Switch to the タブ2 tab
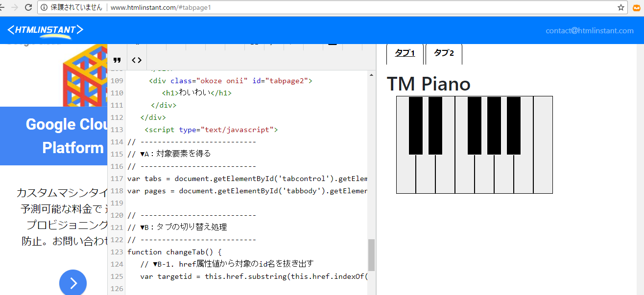Viewport: 644px width, 295px height. point(444,53)
